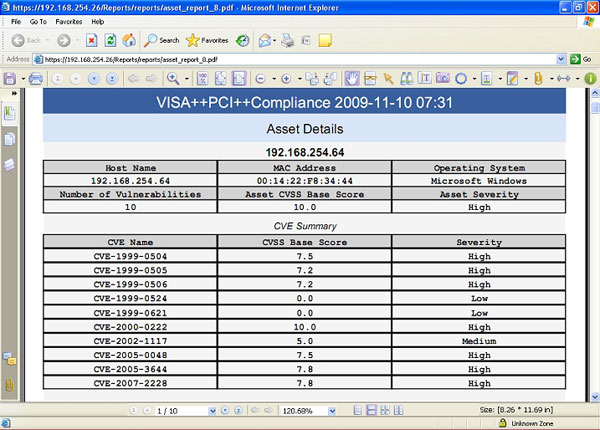Open the Go To menu
The image size is (600, 430).
point(38,22)
